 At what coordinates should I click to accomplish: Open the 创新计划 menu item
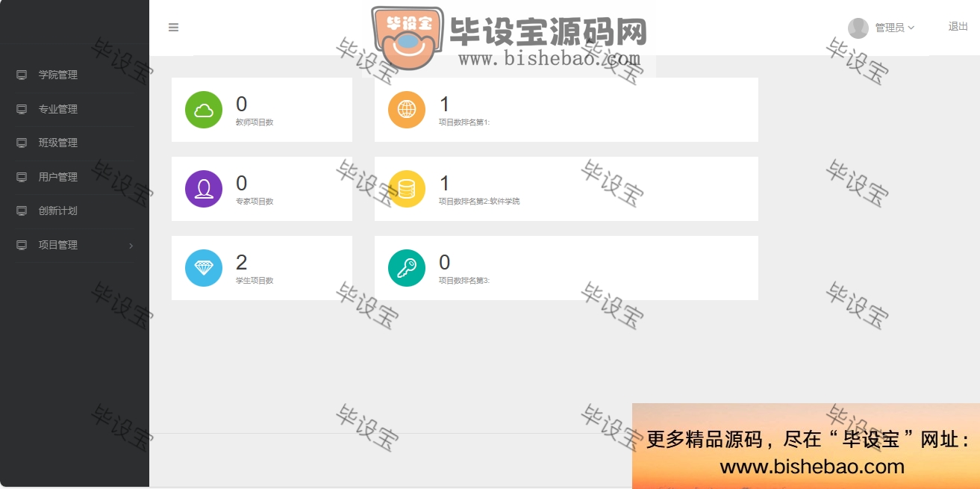coord(75,211)
